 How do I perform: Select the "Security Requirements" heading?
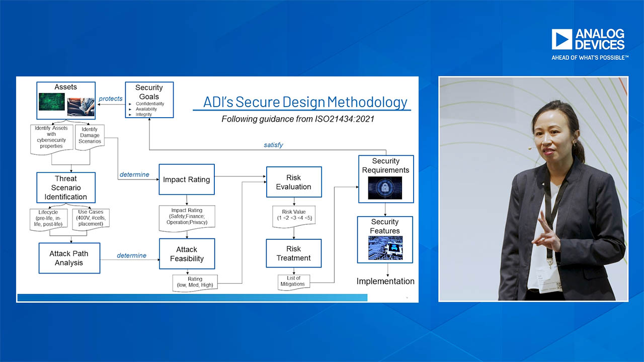386,165
